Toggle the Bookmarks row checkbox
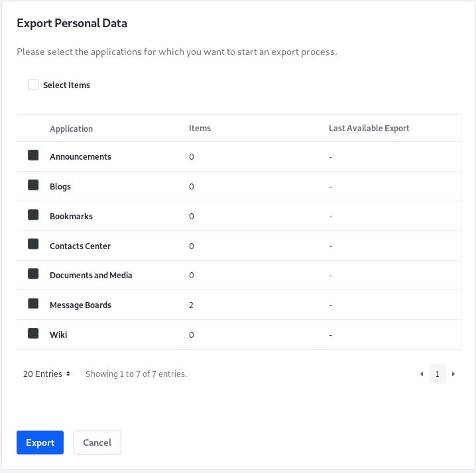This screenshot has height=473, width=476. pyautogui.click(x=33, y=215)
